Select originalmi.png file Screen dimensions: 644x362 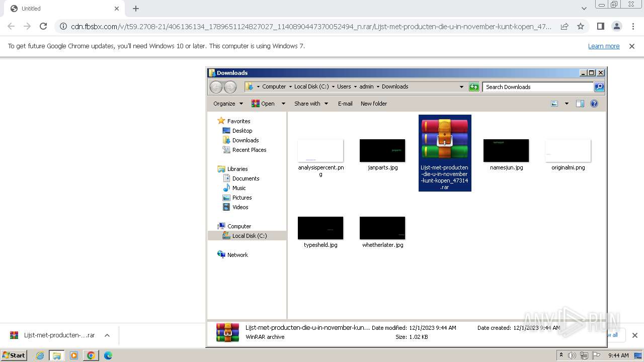568,155
